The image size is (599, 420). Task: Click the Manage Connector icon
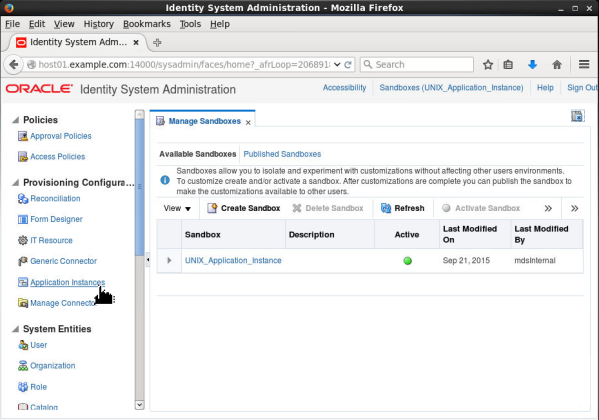pos(23,303)
